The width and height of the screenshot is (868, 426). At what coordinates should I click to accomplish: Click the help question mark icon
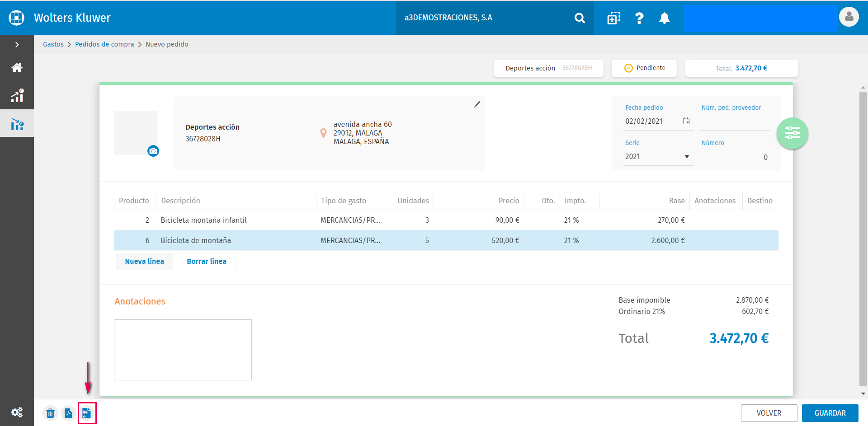pos(639,18)
